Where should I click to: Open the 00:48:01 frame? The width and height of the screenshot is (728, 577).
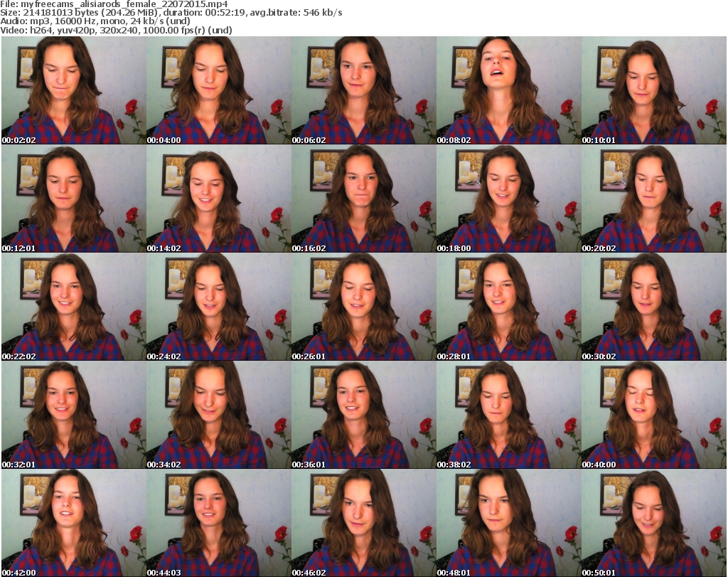pos(509,523)
